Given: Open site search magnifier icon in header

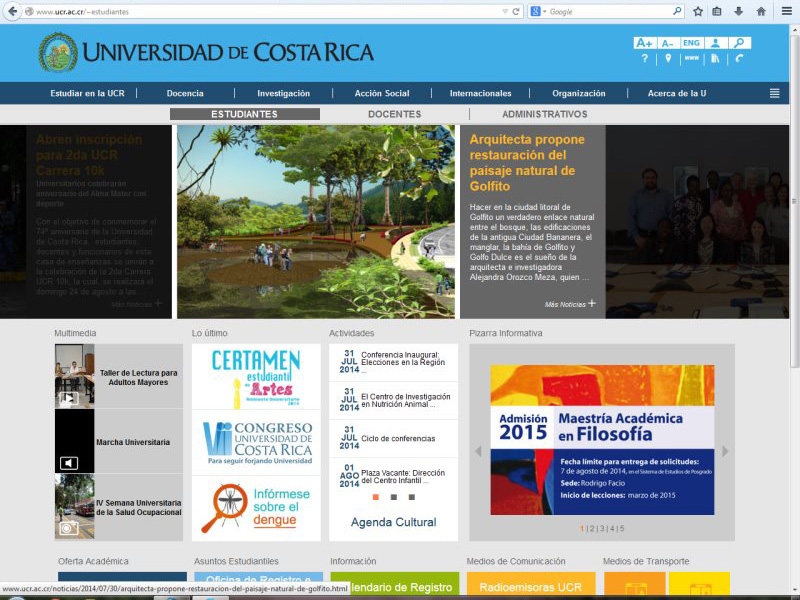Looking at the screenshot, I should pyautogui.click(x=739, y=43).
